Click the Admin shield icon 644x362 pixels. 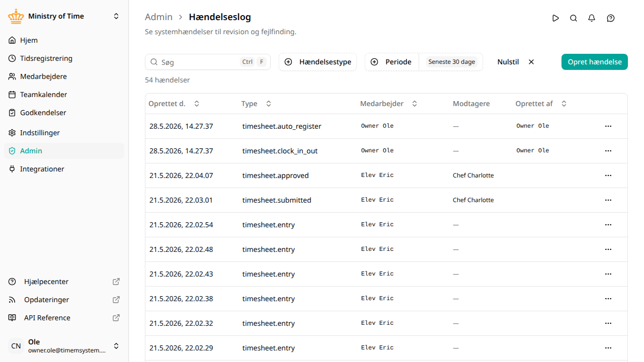(x=12, y=151)
